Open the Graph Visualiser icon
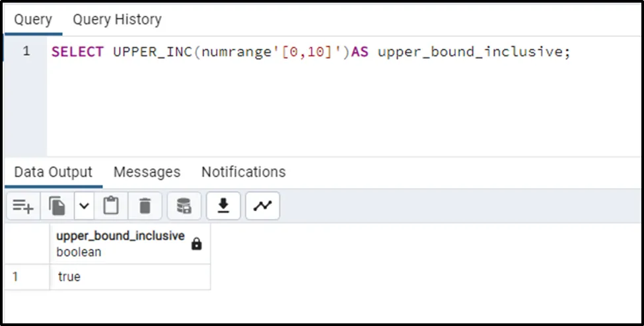Image resolution: width=644 pixels, height=326 pixels. 263,207
